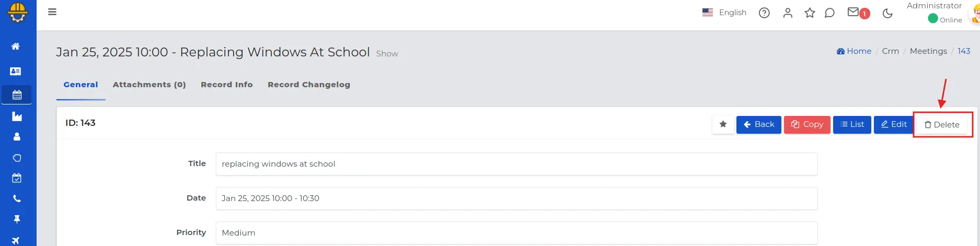
Task: Click the phone icon in sidebar
Action: 17,198
